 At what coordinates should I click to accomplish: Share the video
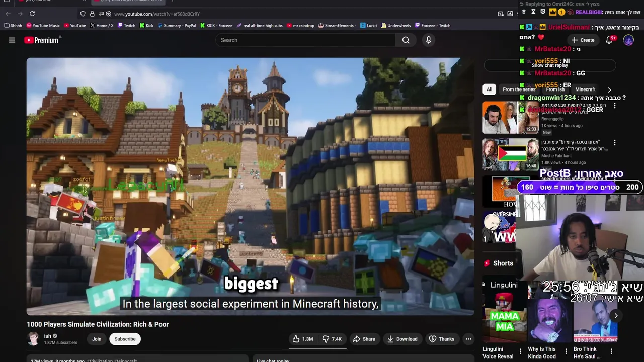364,339
